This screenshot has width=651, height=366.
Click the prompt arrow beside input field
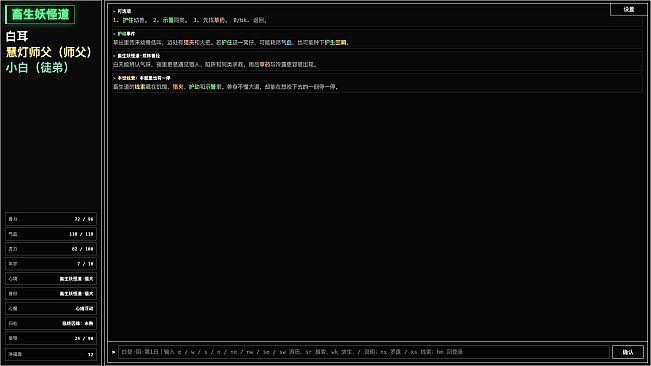[113, 352]
